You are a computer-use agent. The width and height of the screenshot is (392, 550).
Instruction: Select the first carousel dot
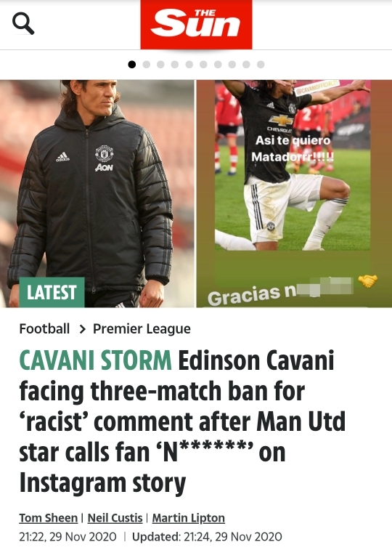click(132, 65)
